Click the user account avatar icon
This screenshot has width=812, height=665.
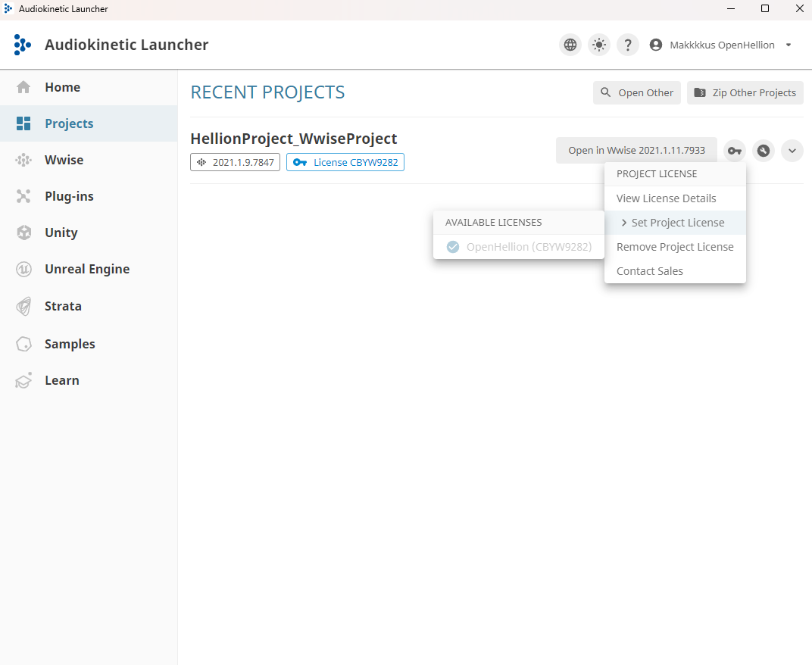(x=656, y=45)
